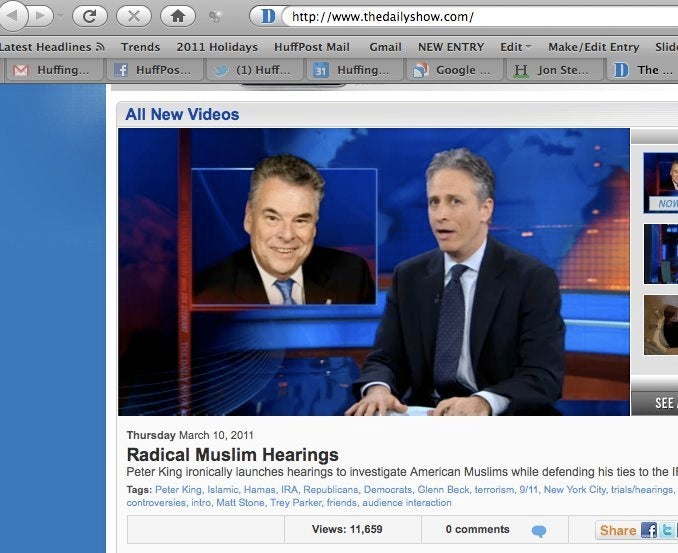Open the NEW ENTRY bookmark

click(x=451, y=47)
